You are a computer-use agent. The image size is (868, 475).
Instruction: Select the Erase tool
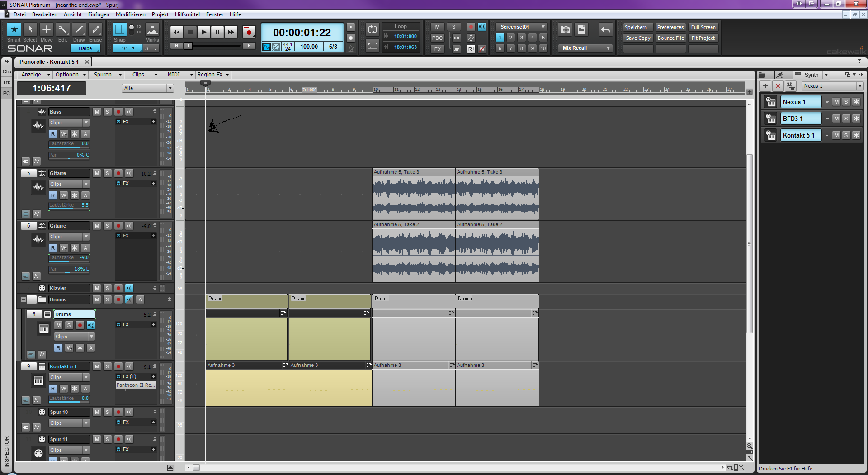point(95,30)
